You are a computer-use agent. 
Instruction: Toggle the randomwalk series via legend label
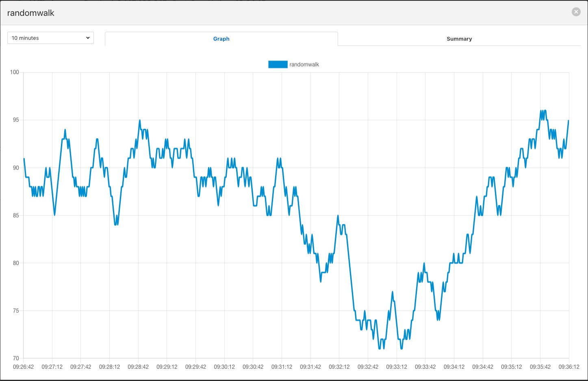304,65
